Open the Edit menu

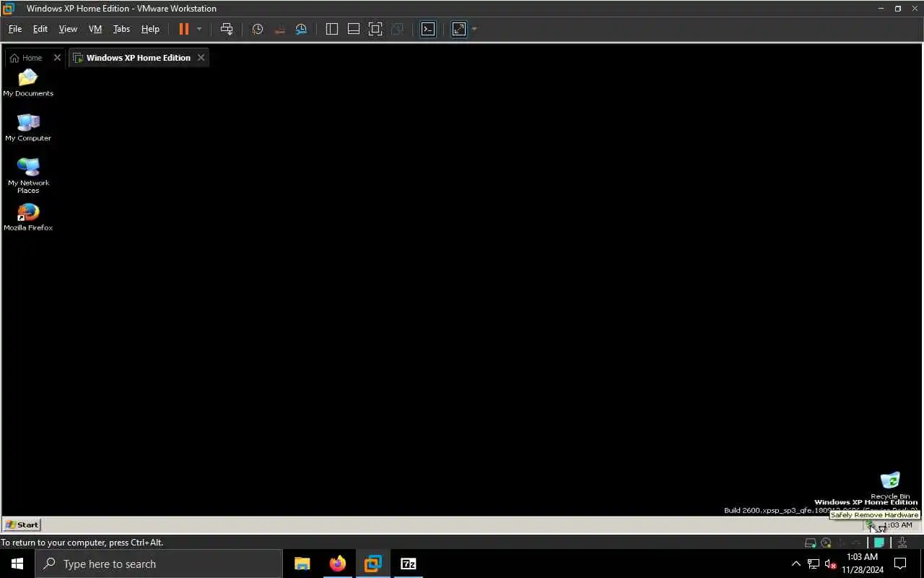(40, 29)
